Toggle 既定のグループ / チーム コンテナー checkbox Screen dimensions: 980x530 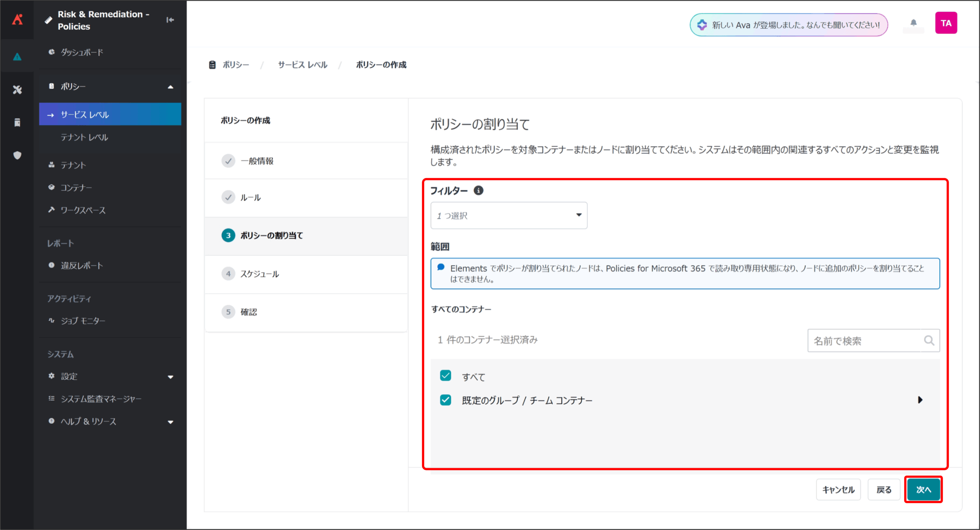(446, 400)
